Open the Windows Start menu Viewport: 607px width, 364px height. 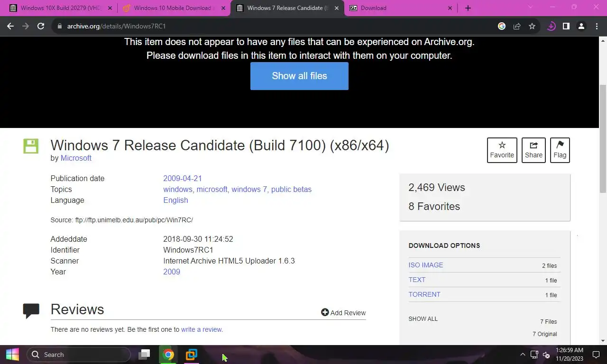12,355
